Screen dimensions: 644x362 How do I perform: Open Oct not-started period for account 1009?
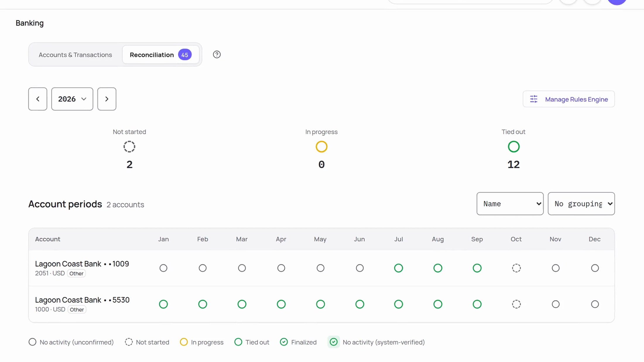(516, 268)
